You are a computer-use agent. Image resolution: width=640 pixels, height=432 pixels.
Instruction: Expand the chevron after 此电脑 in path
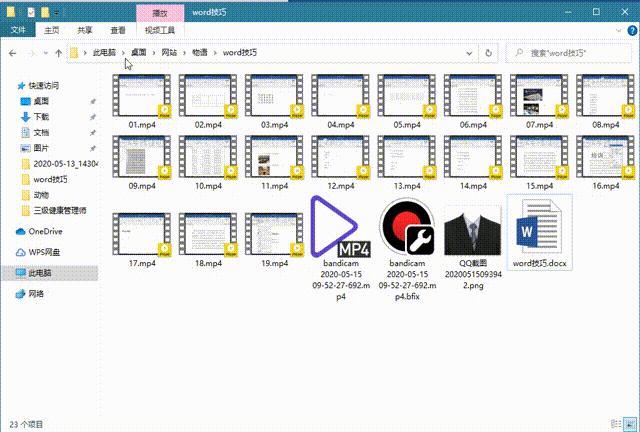[x=123, y=53]
